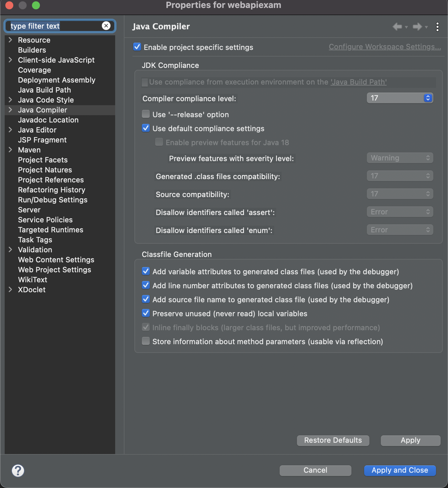Viewport: 448px width, 488px height.
Task: Follow the 'Java Build Path' link
Action: [x=358, y=82]
